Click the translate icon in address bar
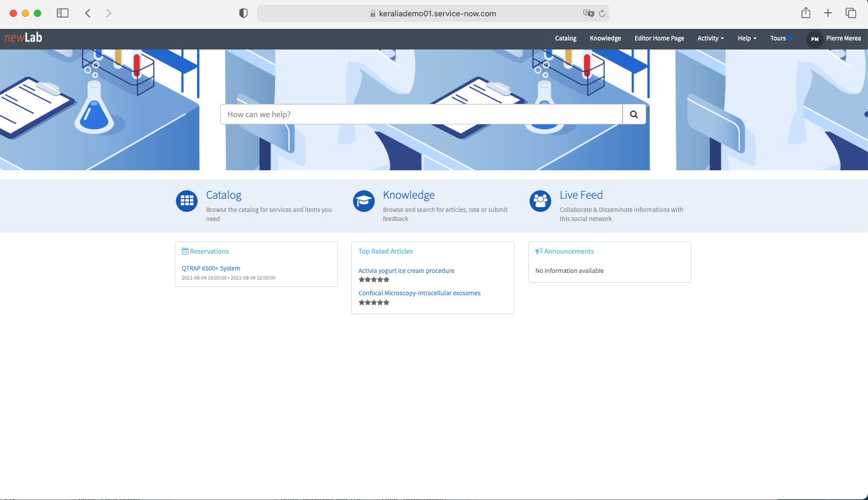868x500 pixels. coord(588,13)
